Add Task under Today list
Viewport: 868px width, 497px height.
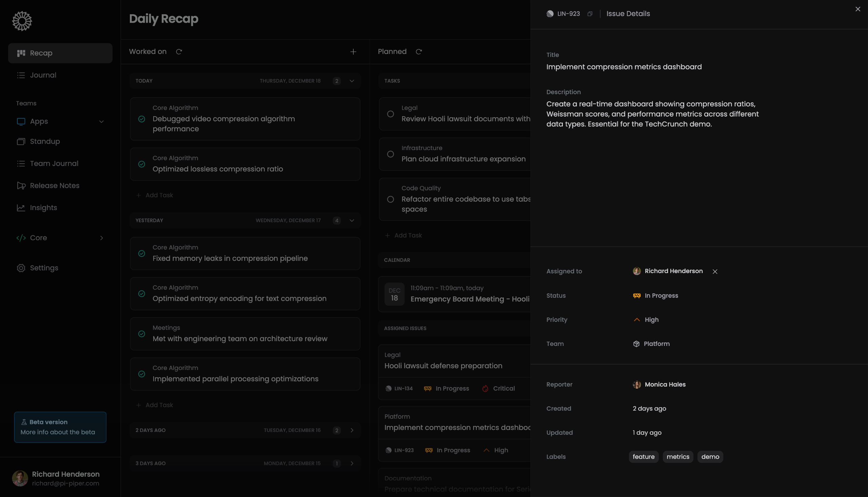pyautogui.click(x=155, y=195)
